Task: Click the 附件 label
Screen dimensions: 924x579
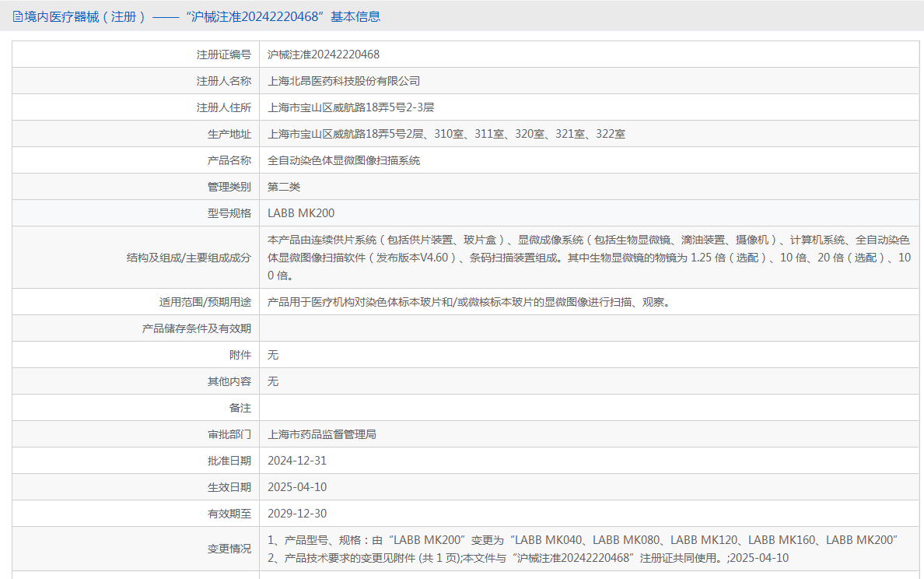Action: pyautogui.click(x=240, y=355)
